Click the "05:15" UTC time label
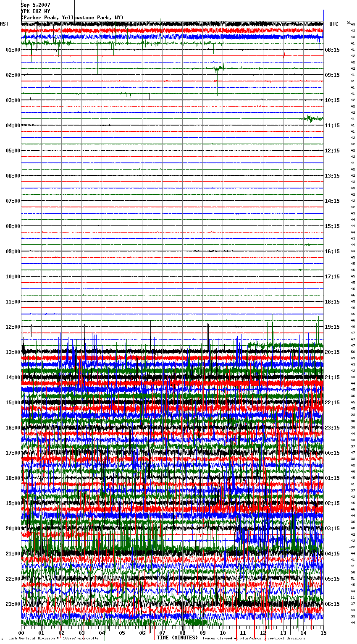The image size is (357, 644). coord(332,579)
